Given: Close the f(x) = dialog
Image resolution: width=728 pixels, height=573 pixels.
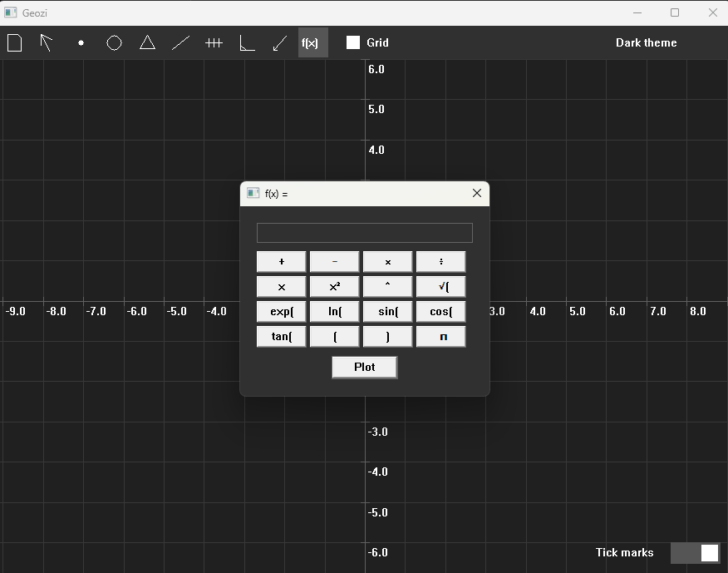Looking at the screenshot, I should 477,193.
